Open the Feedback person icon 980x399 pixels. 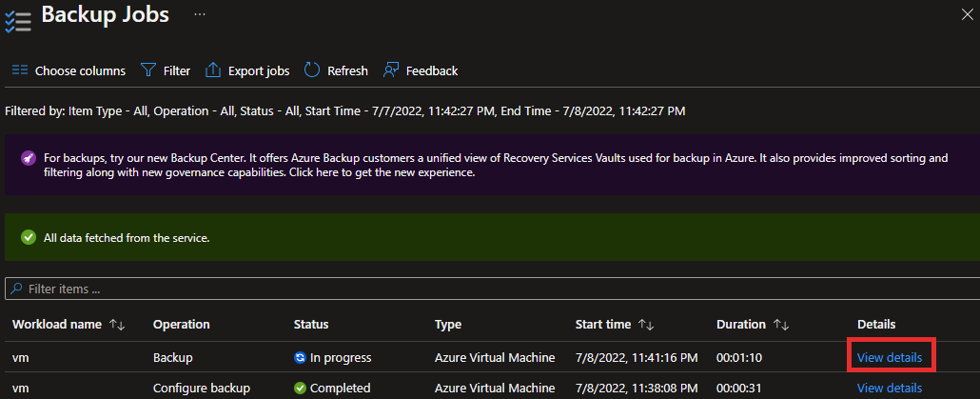[x=391, y=70]
